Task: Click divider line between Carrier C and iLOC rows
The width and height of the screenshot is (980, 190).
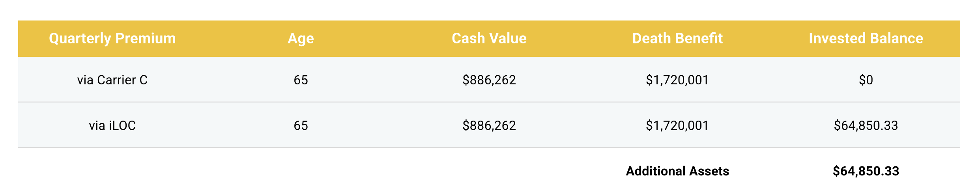Action: click(x=395, y=102)
